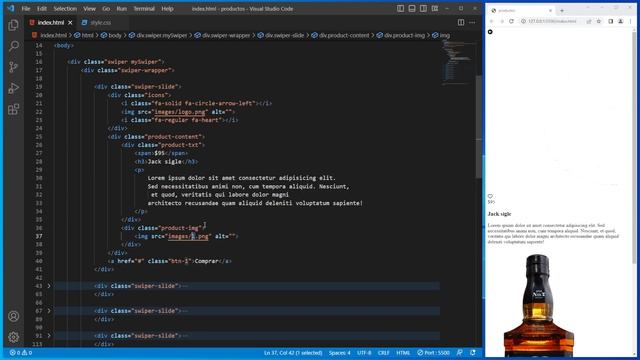Open Run and Debug view
This screenshot has width=640, height=360.
pos(13,88)
